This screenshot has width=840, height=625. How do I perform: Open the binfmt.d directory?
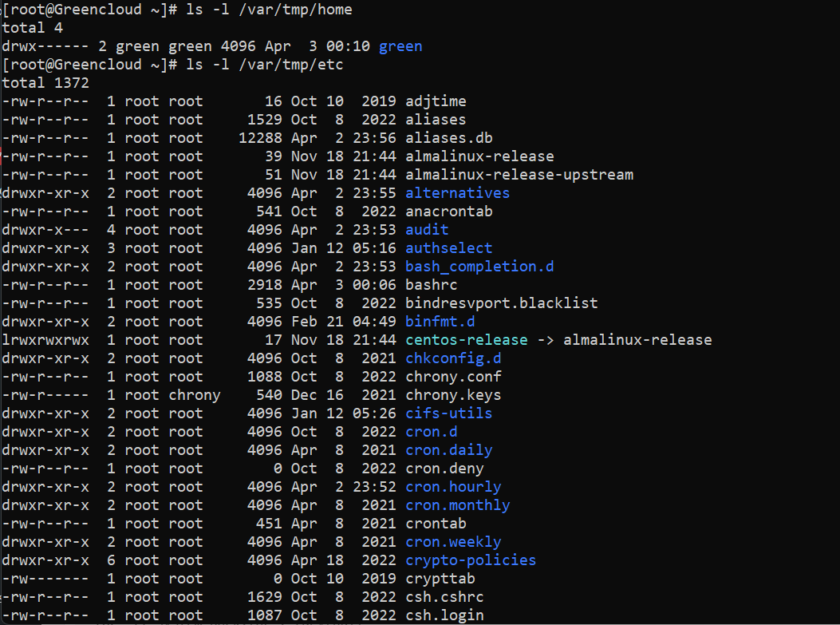[438, 321]
